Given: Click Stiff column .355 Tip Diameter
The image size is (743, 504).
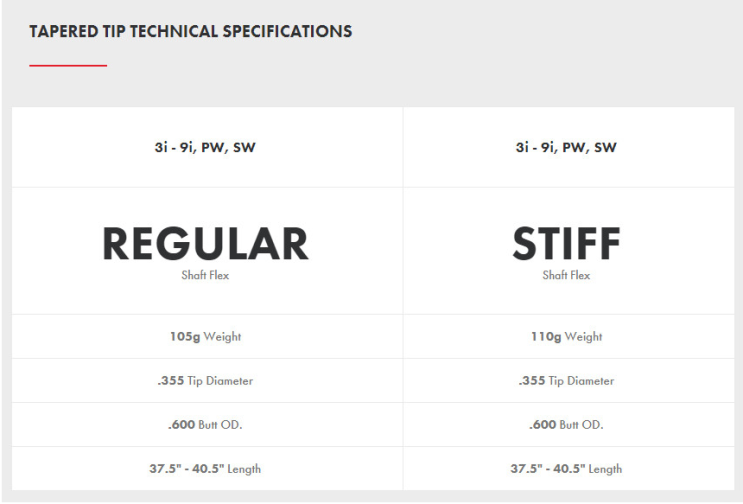Looking at the screenshot, I should tap(566, 380).
